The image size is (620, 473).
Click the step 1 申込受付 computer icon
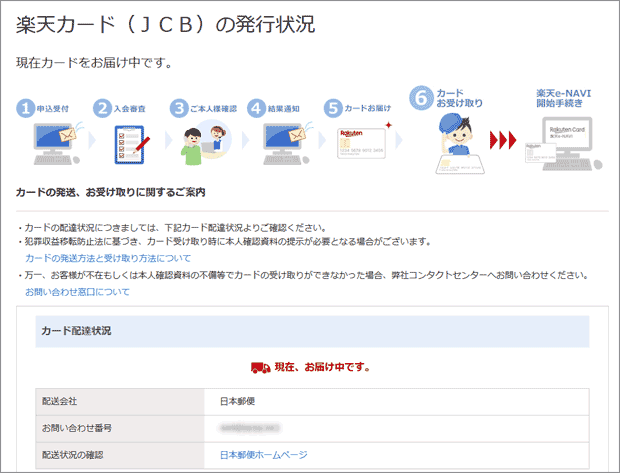57,143
